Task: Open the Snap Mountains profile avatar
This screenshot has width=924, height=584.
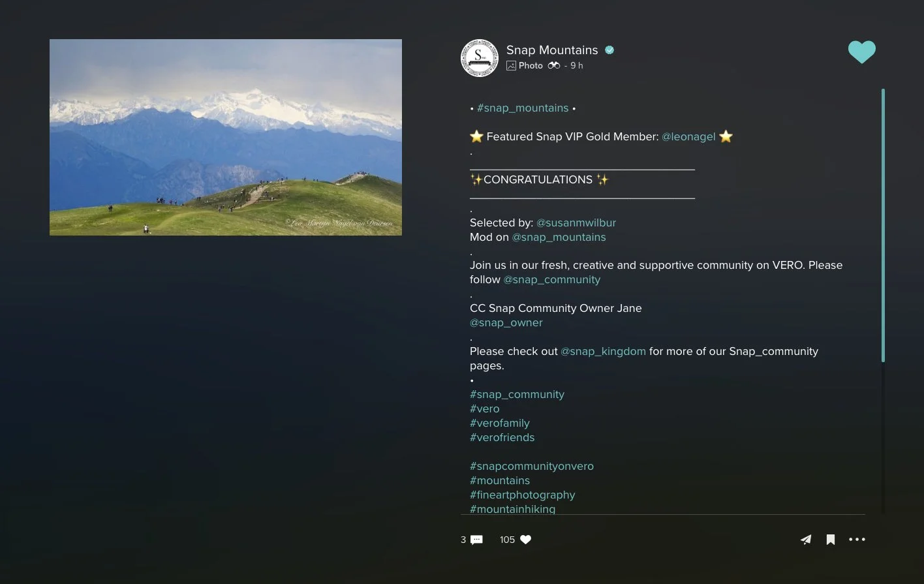Action: (480, 58)
